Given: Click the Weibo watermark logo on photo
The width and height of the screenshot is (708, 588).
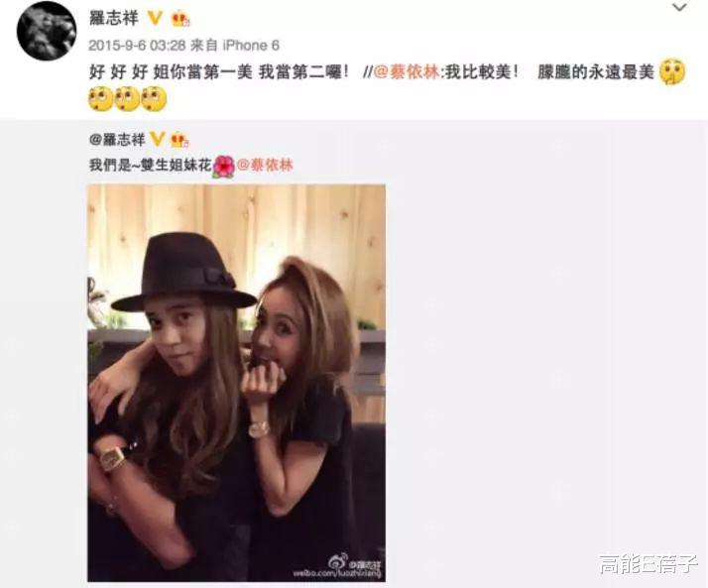Looking at the screenshot, I should (338, 561).
